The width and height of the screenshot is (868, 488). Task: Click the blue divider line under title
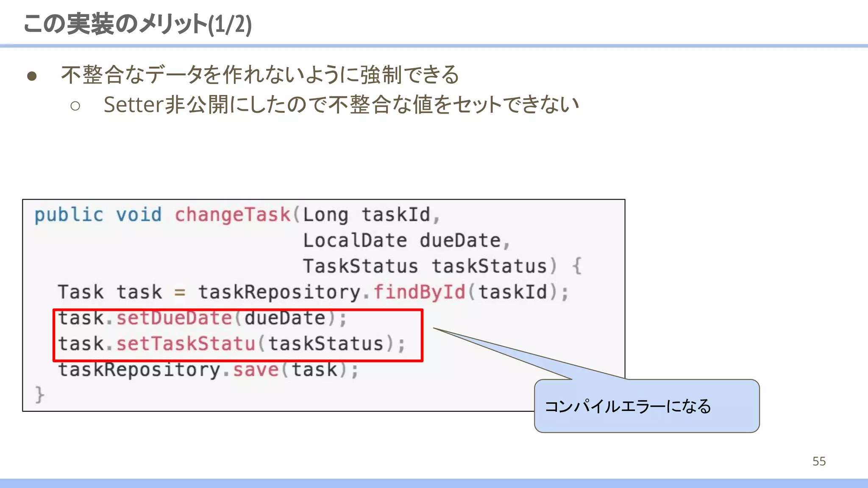pos(434,45)
